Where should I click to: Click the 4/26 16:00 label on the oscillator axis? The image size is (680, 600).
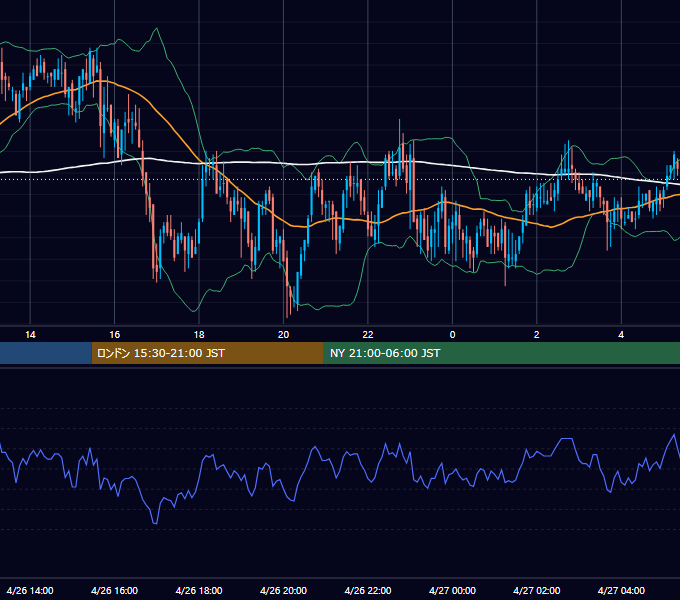[x=114, y=590]
